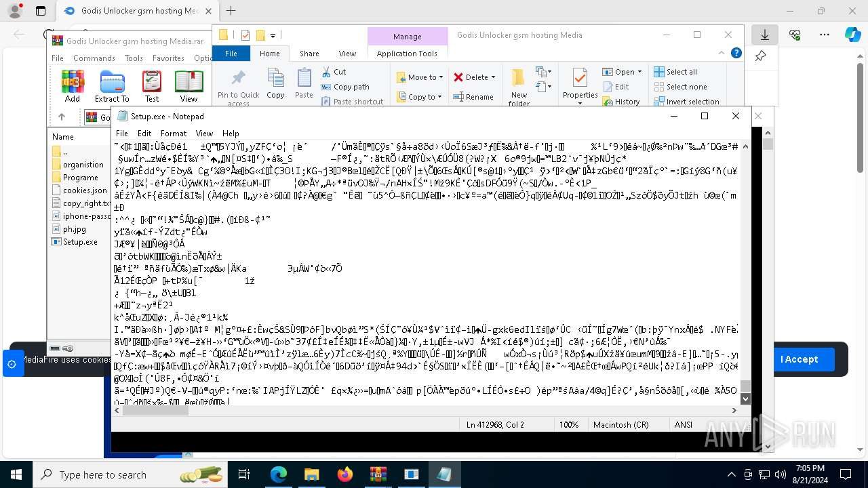This screenshot has height=488, width=868.
Task: Click the Paste icon in Explorer ribbon
Action: point(304,84)
